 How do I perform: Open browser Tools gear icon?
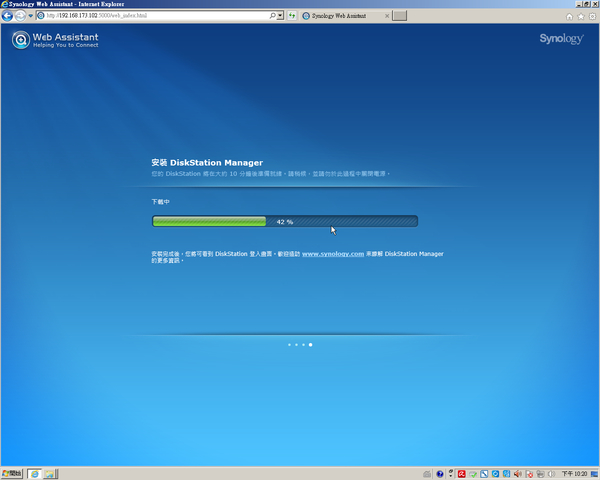592,16
